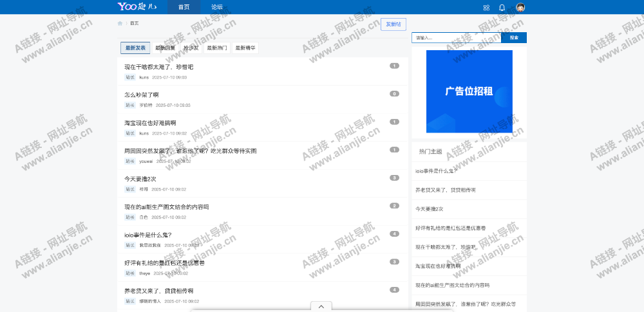The image size is (644, 312).
Task: Open post 养老贷又来了 in main list
Action: (x=159, y=291)
